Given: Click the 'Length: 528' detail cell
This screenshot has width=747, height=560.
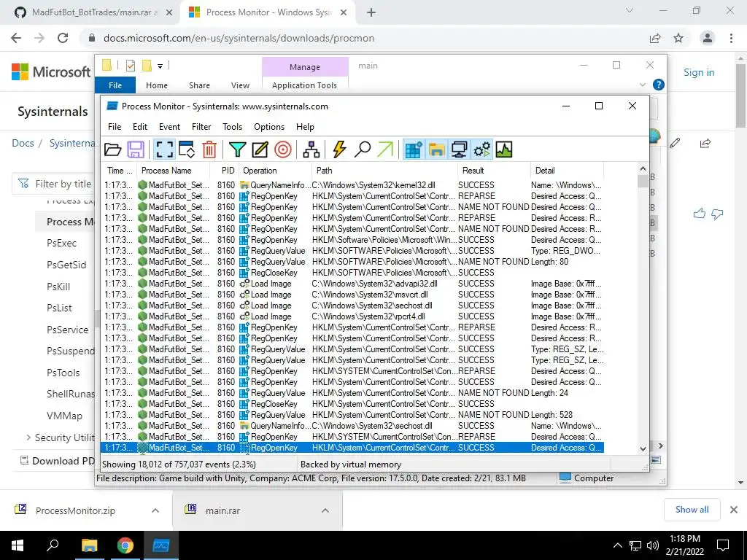Looking at the screenshot, I should pos(551,415).
